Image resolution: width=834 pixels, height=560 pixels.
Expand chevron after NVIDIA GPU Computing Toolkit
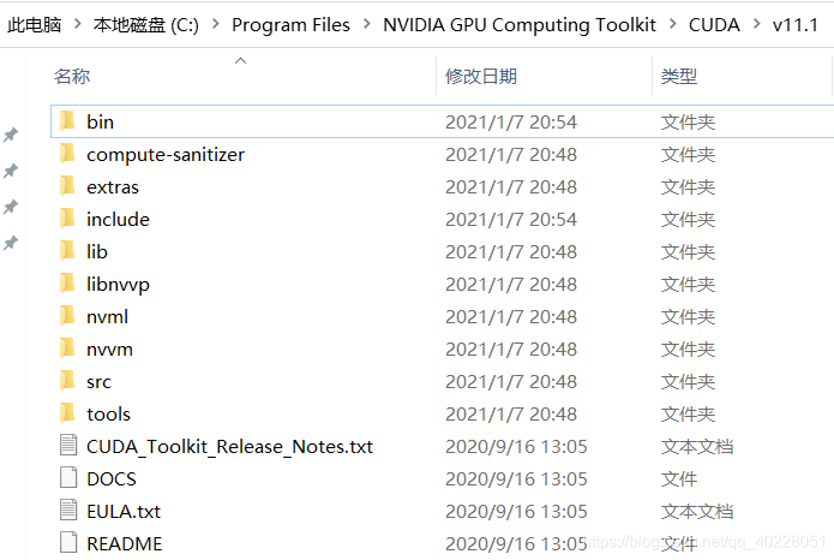tap(673, 25)
